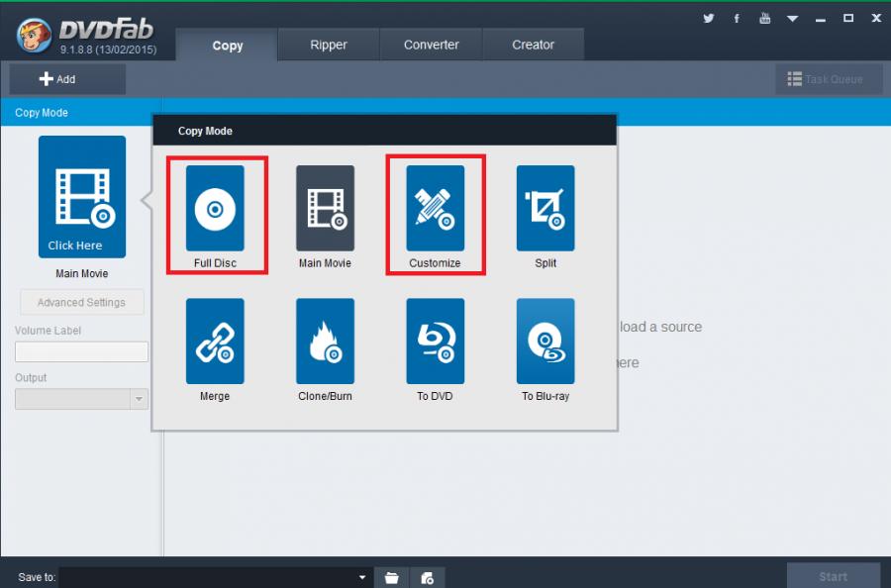The width and height of the screenshot is (891, 588).
Task: Minimize the DVDFab window
Action: (x=821, y=19)
